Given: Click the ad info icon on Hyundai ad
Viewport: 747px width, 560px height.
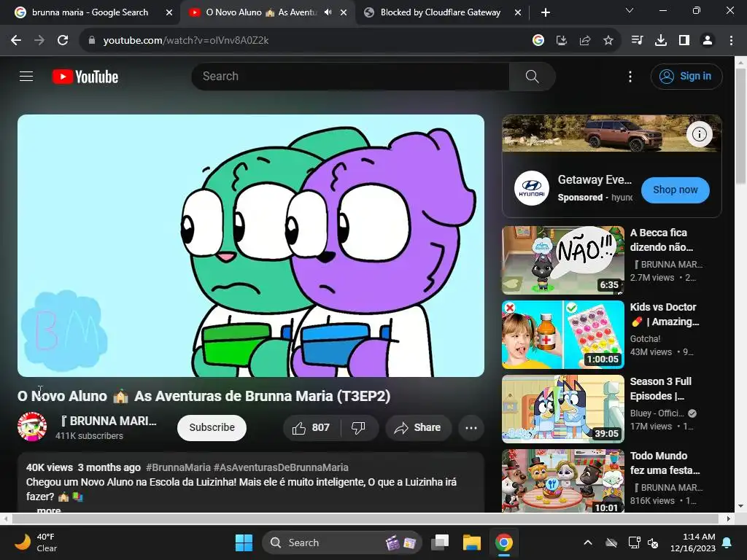Looking at the screenshot, I should pos(699,134).
